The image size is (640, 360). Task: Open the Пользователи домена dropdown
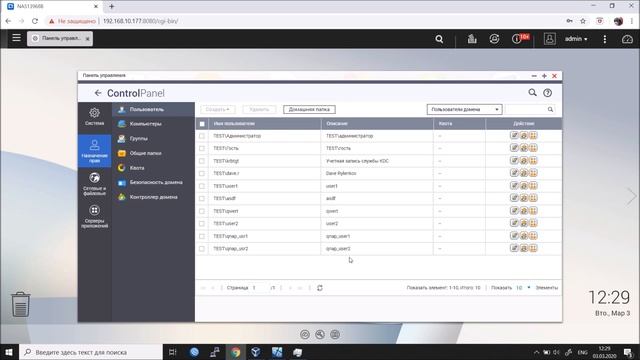tap(464, 109)
